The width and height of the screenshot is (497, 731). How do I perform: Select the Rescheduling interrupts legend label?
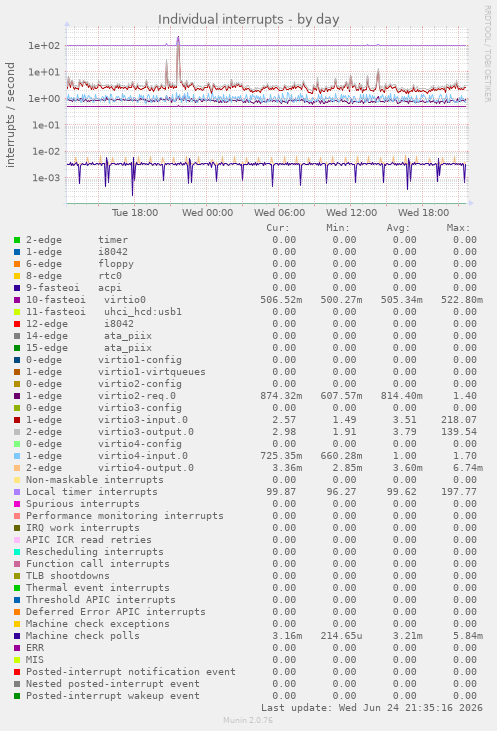point(95,552)
